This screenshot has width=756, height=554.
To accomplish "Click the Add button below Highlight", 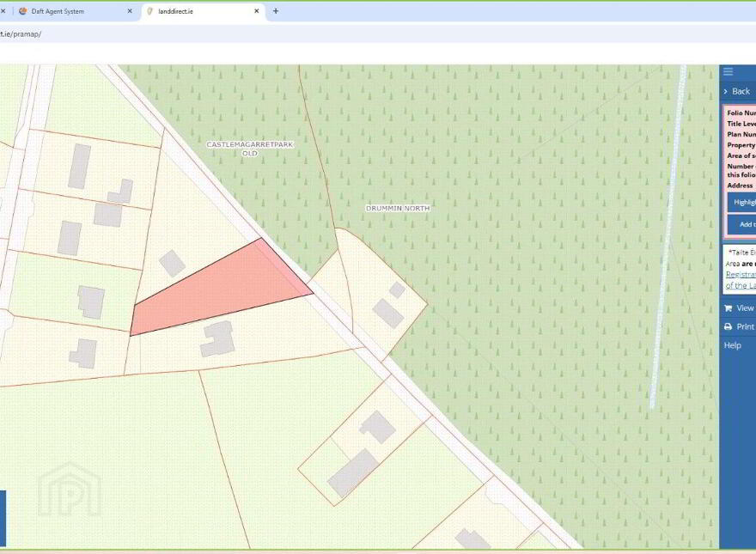I will [x=742, y=224].
